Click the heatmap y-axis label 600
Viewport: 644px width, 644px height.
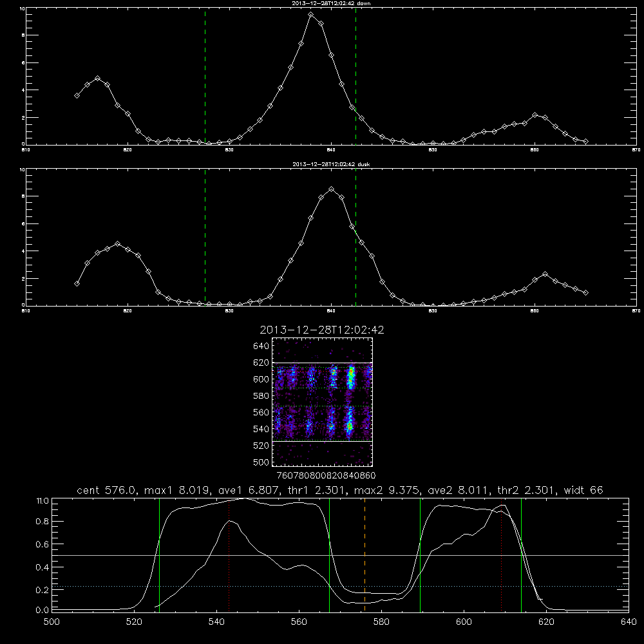(x=261, y=379)
